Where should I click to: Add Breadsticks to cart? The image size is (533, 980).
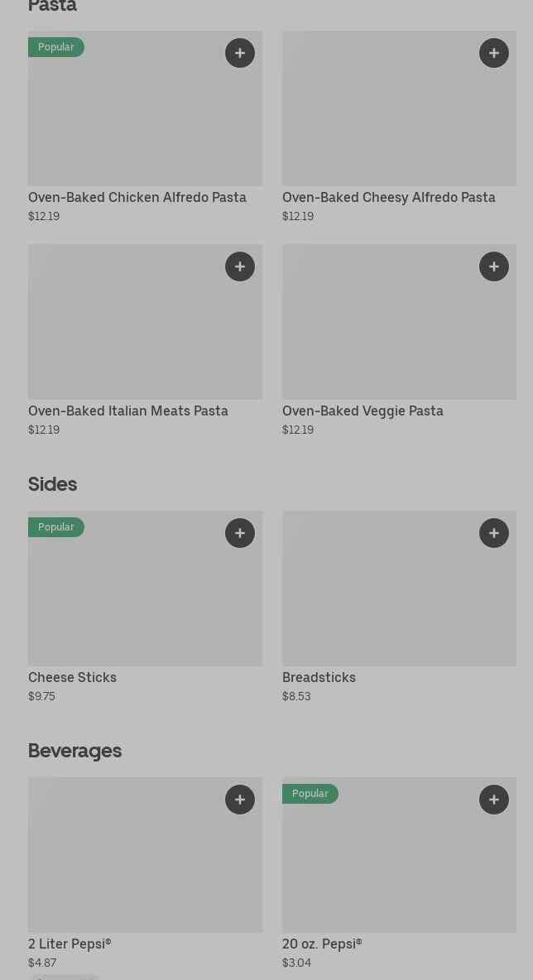[494, 533]
